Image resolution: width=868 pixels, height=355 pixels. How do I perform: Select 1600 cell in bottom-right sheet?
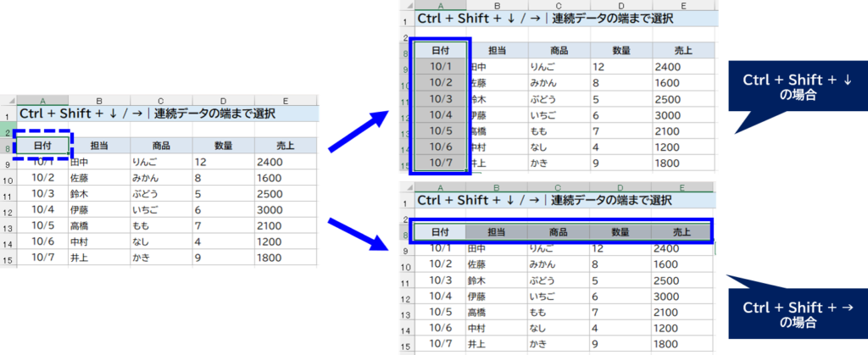tap(682, 264)
